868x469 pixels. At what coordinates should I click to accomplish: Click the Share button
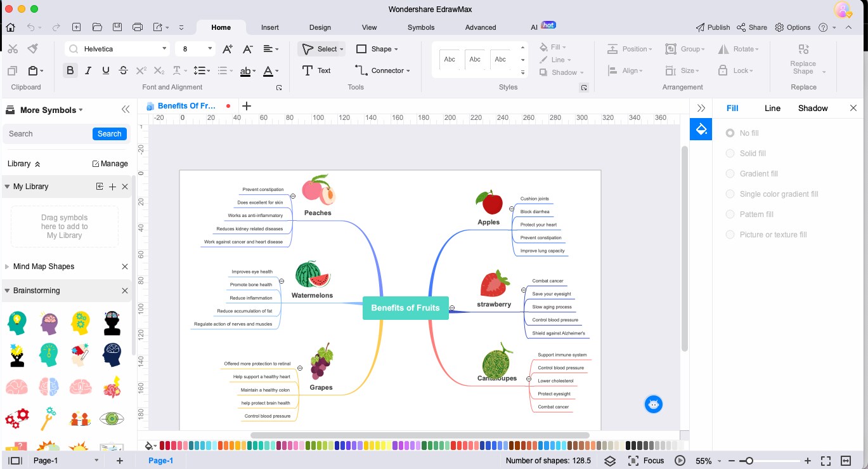click(x=752, y=27)
